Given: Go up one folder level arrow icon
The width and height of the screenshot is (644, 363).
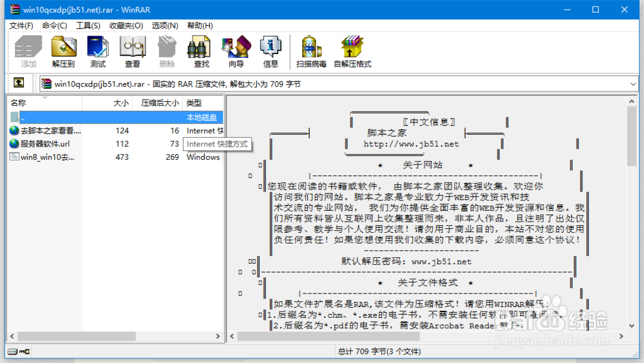Looking at the screenshot, I should point(19,83).
